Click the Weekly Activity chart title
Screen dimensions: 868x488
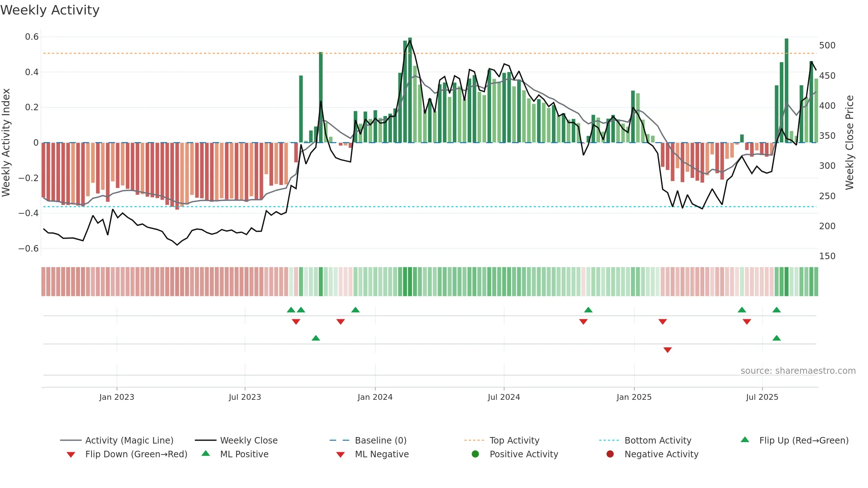50,10
